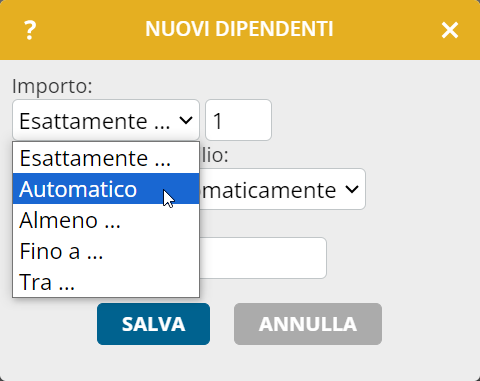
Task: Choose the 'Tra ...' option
Action: coord(106,282)
